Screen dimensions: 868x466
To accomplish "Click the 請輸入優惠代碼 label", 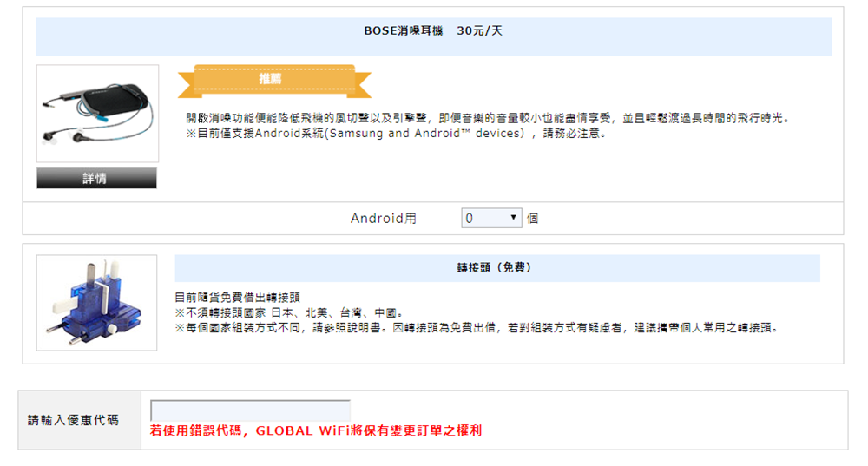I will tap(73, 420).
